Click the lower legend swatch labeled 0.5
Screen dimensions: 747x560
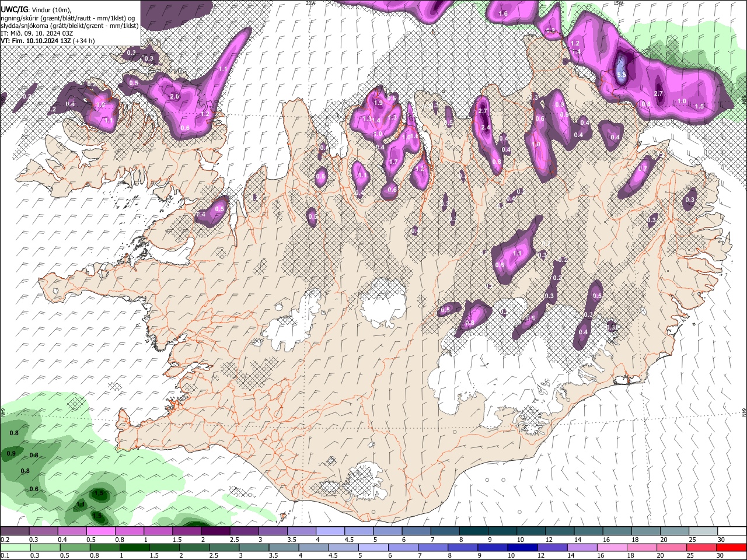75,548
